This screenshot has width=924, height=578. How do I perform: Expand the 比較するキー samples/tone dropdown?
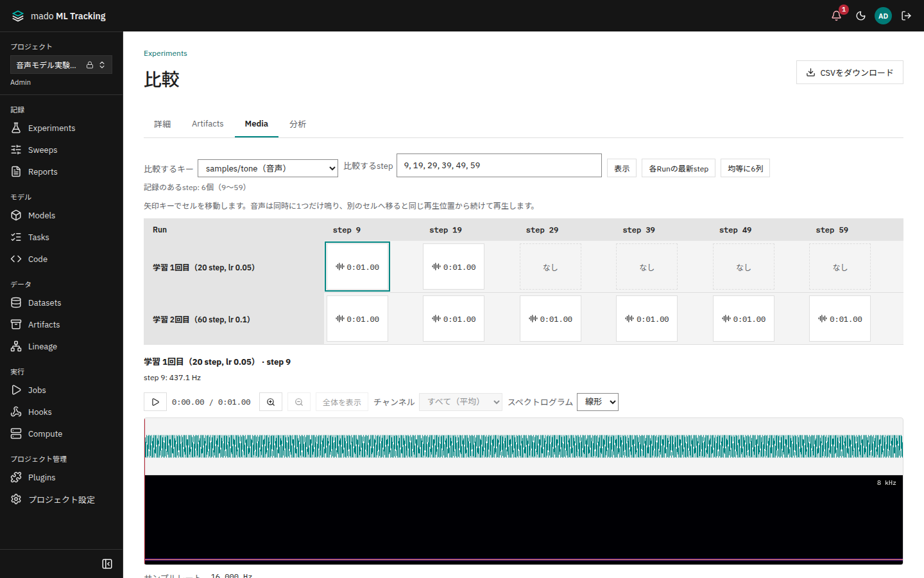click(x=268, y=168)
